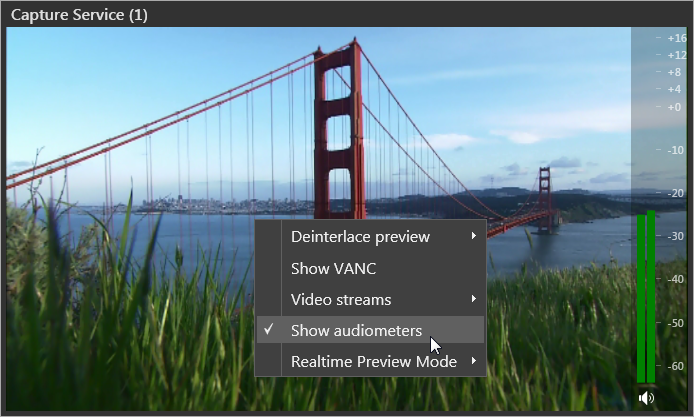
Task: Expand the Realtime Preview Mode submenu arrow
Action: pyautogui.click(x=474, y=361)
